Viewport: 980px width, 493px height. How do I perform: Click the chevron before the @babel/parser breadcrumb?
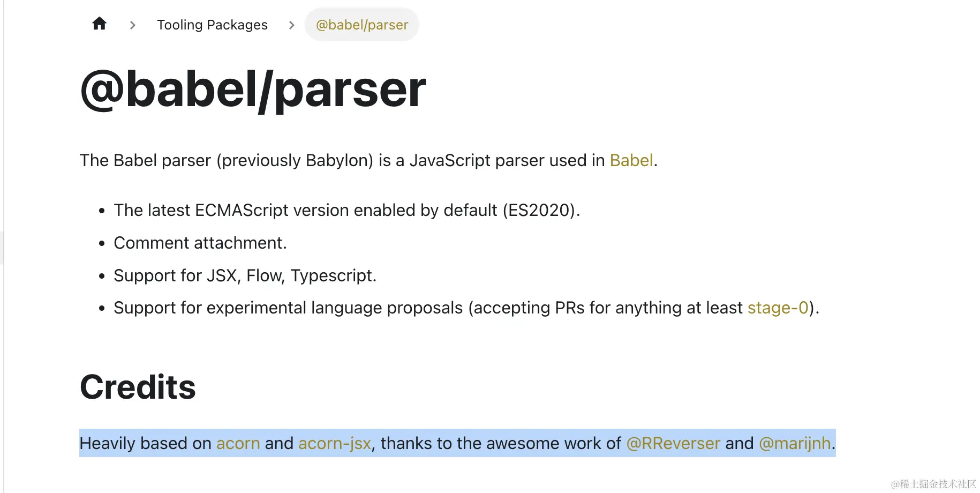point(291,25)
